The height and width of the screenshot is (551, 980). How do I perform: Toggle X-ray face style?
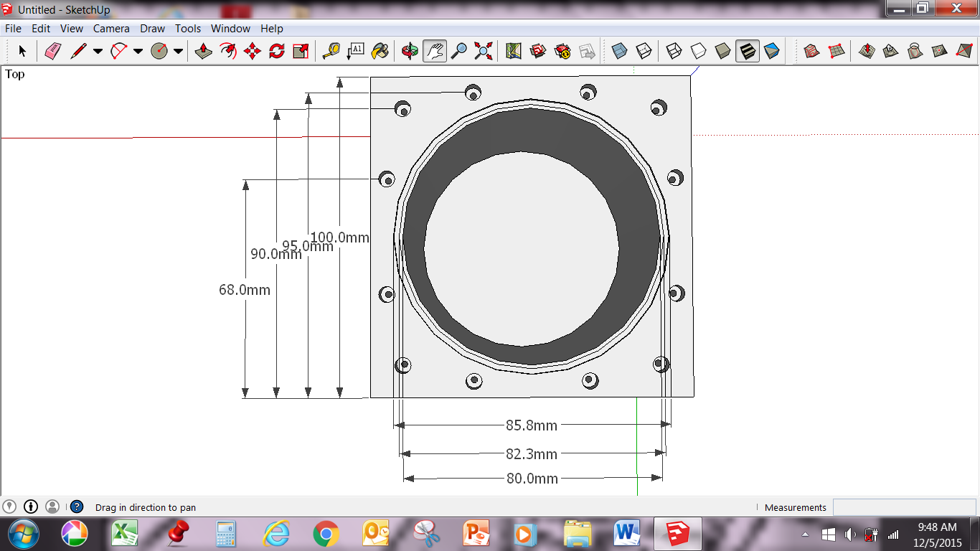pos(620,51)
